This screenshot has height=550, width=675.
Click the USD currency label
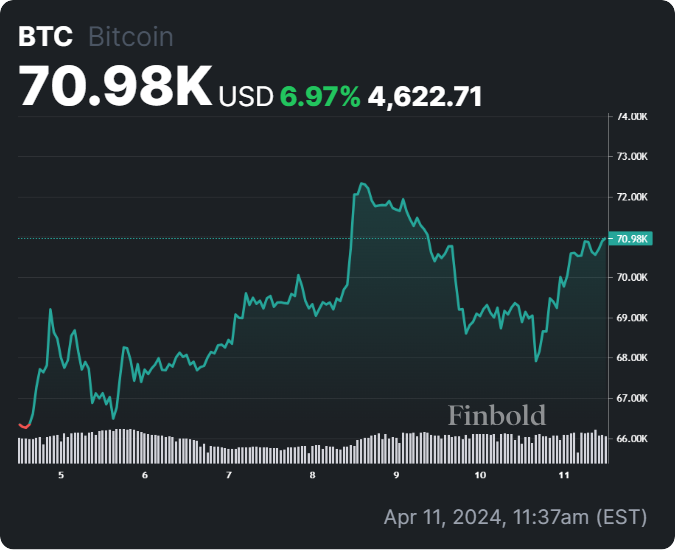pyautogui.click(x=245, y=96)
